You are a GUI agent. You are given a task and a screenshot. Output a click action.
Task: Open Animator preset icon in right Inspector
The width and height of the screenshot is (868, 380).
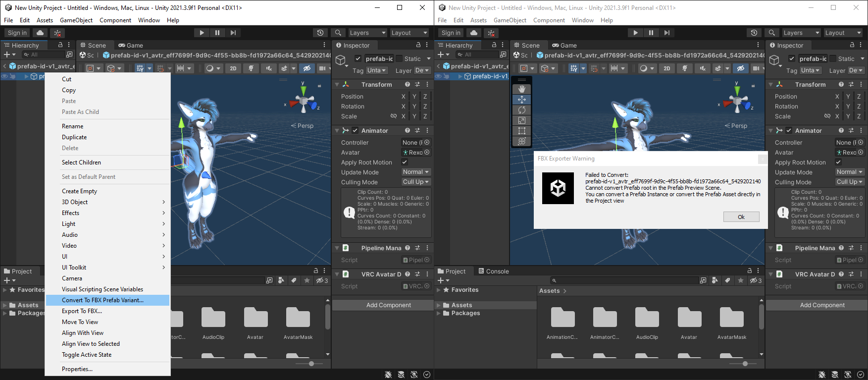pos(851,130)
